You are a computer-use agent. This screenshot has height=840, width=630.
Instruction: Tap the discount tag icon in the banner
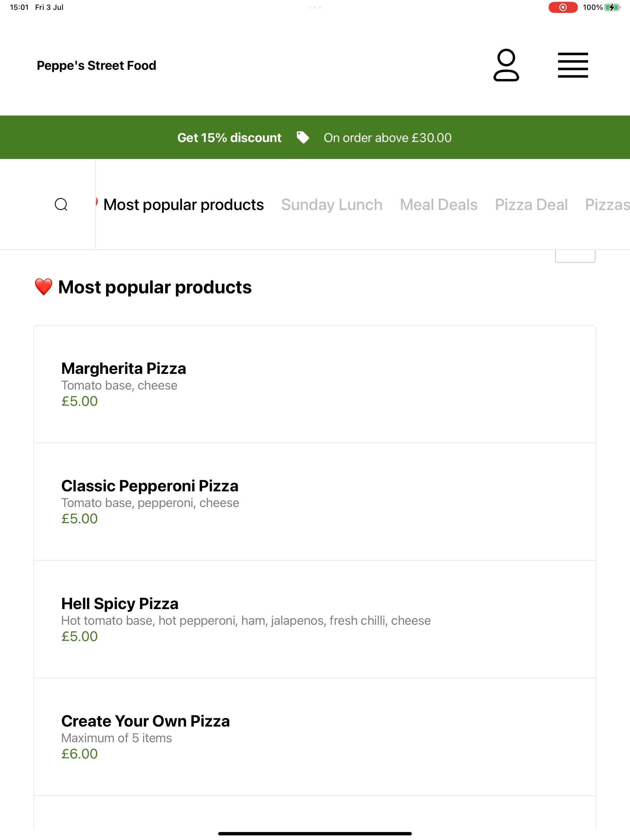303,137
